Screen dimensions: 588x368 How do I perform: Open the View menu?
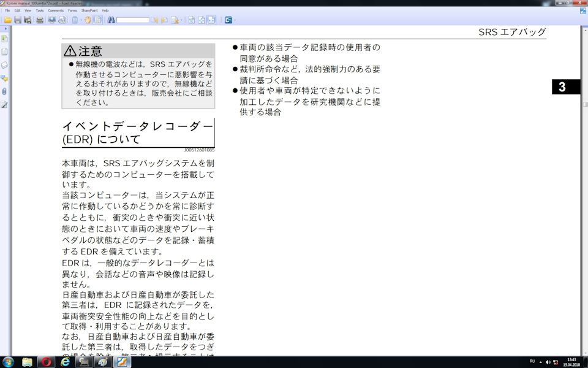[28, 10]
